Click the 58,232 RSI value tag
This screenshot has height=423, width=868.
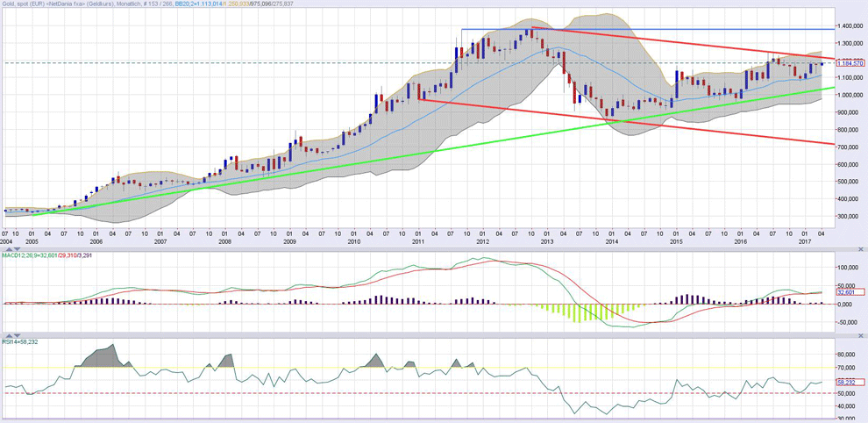pyautogui.click(x=850, y=383)
